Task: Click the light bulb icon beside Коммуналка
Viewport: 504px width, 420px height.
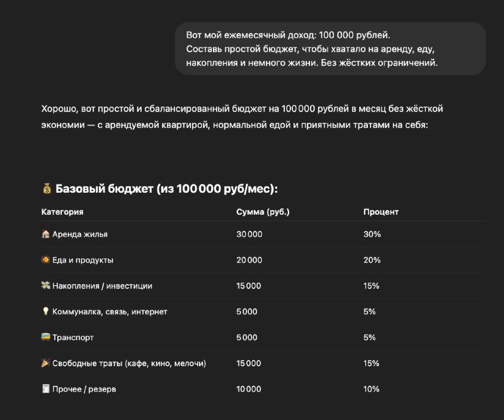Action: (x=45, y=312)
